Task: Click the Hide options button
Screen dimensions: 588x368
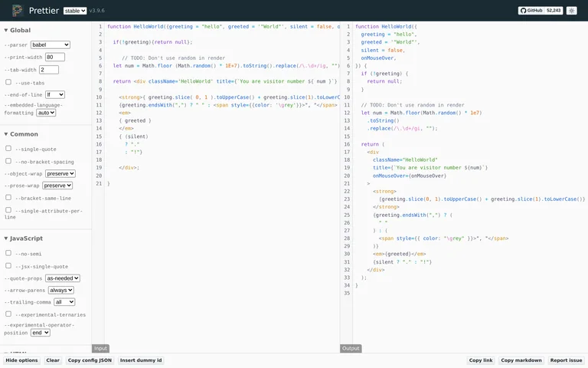Action: pos(21,360)
